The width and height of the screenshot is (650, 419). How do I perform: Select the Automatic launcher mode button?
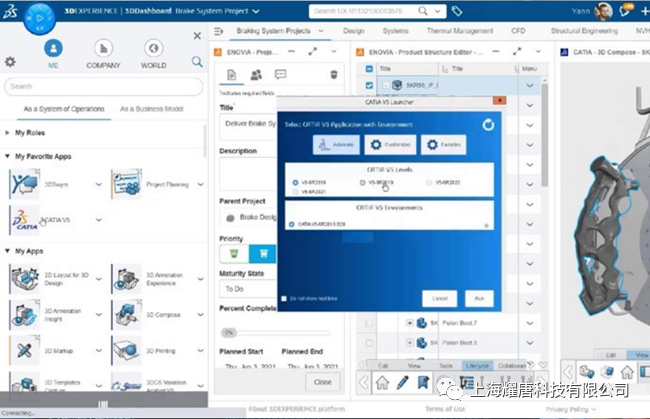[336, 145]
